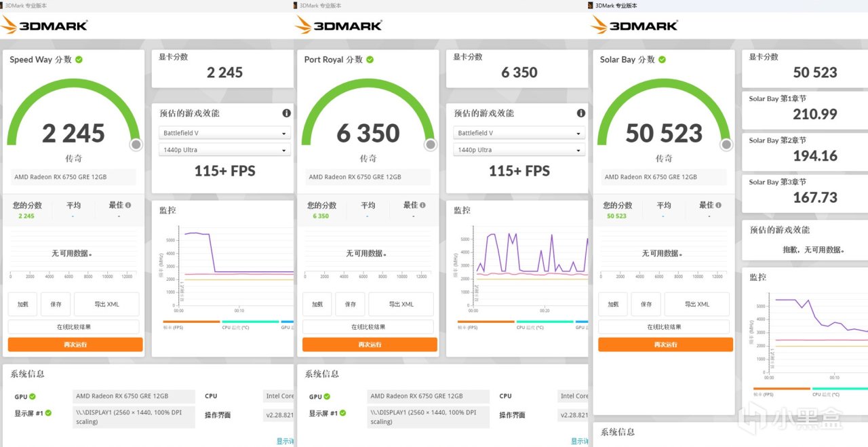Click 保存 button in Speed Way window
This screenshot has width=868, height=447.
click(56, 305)
